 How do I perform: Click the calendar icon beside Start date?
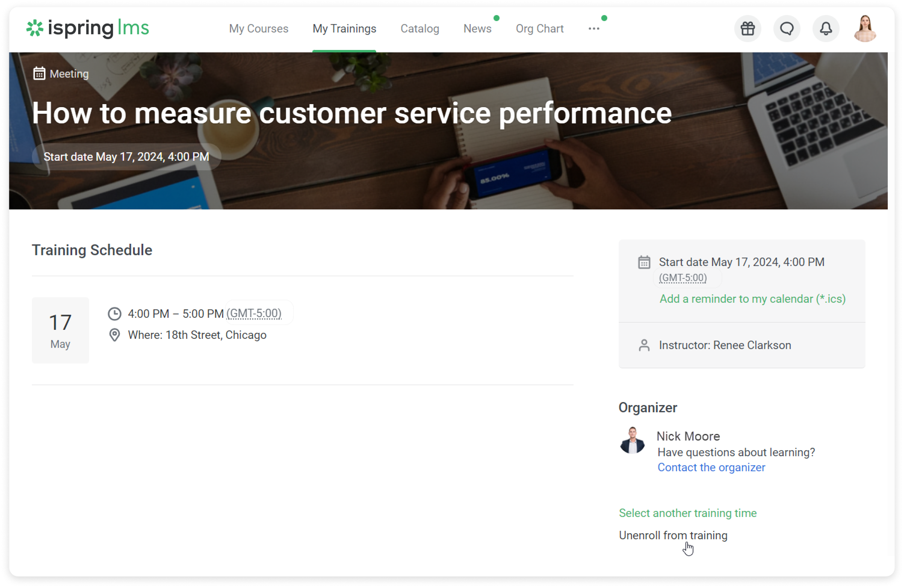click(644, 262)
